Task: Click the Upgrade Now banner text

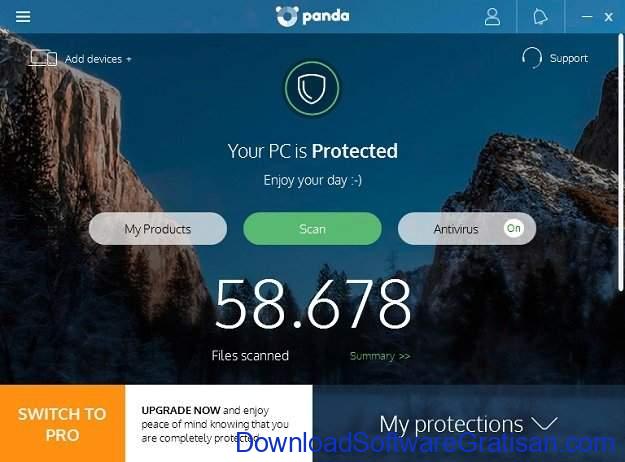Action: click(x=215, y=424)
